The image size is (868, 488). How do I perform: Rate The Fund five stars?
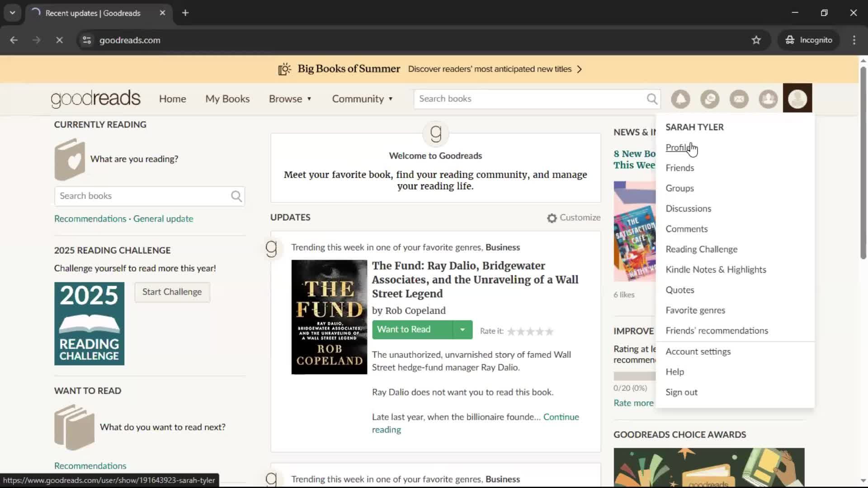click(x=550, y=332)
